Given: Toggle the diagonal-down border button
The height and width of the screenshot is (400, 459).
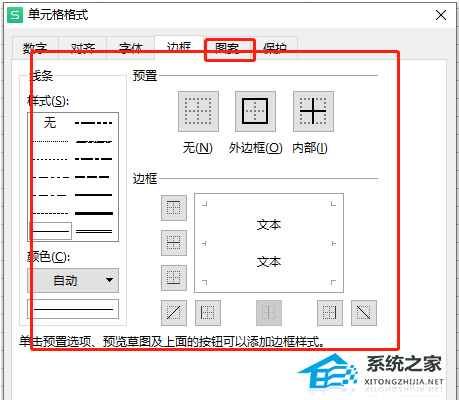Looking at the screenshot, I should coord(364,313).
